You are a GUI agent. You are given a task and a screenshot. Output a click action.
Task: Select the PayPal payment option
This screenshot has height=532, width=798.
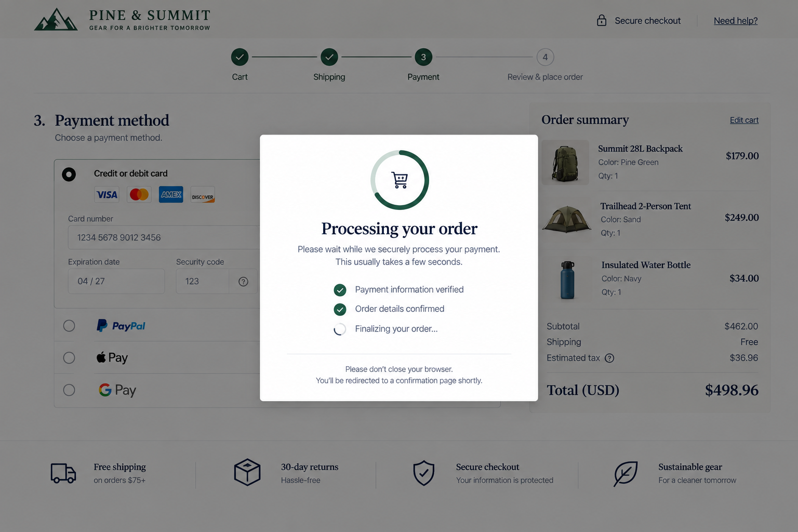[69, 326]
